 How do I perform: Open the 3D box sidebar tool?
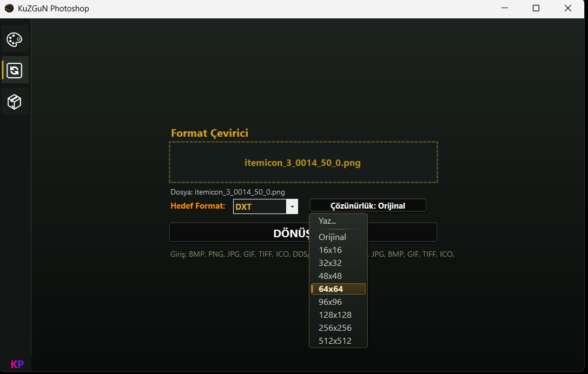point(15,102)
